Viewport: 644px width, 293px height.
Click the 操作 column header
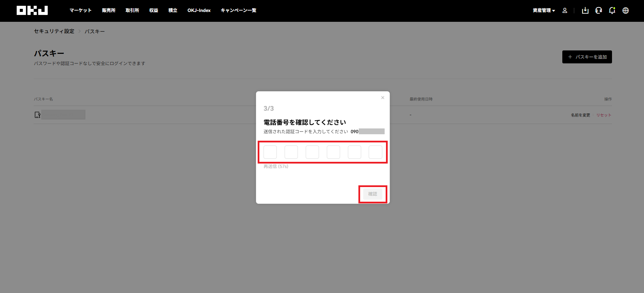[x=608, y=99]
